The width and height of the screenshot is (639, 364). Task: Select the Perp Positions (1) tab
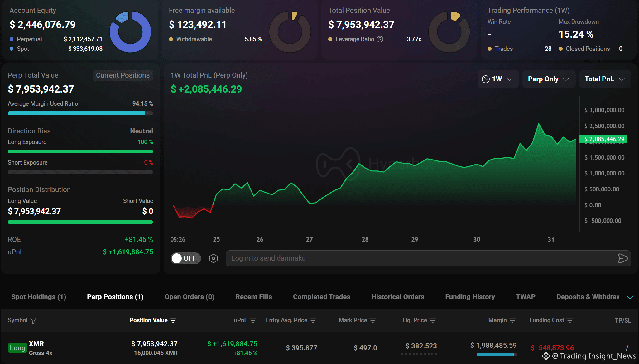pos(115,297)
